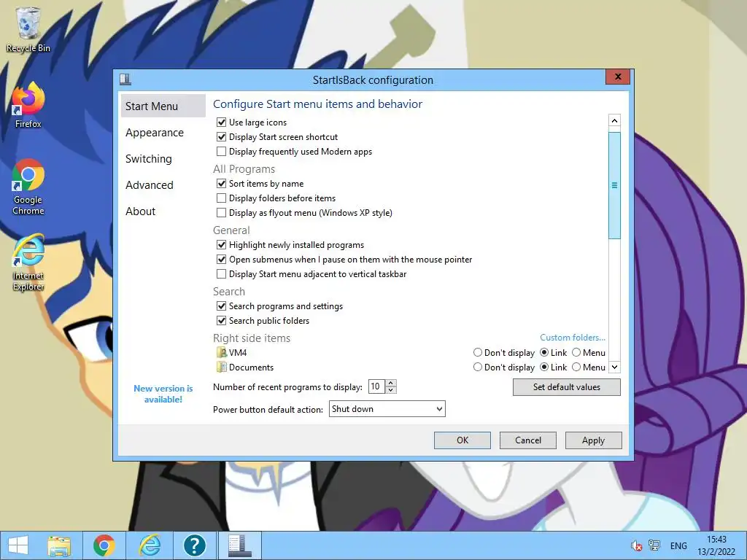Uncheck Search programs and settings

click(221, 306)
